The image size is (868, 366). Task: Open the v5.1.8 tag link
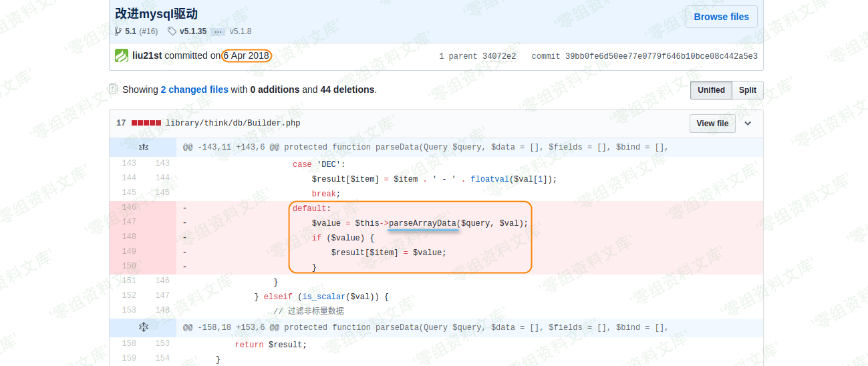pos(241,31)
